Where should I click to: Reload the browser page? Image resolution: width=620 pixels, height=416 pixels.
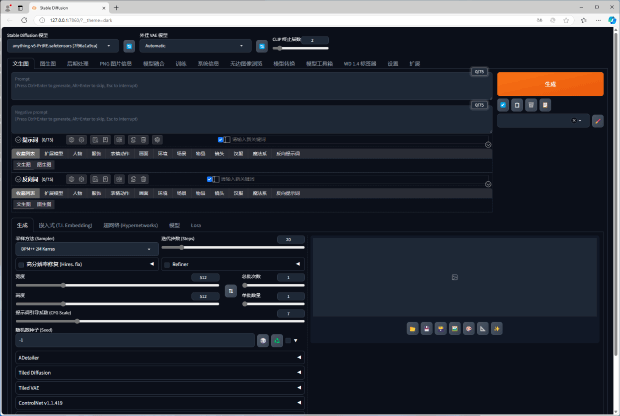[24, 20]
